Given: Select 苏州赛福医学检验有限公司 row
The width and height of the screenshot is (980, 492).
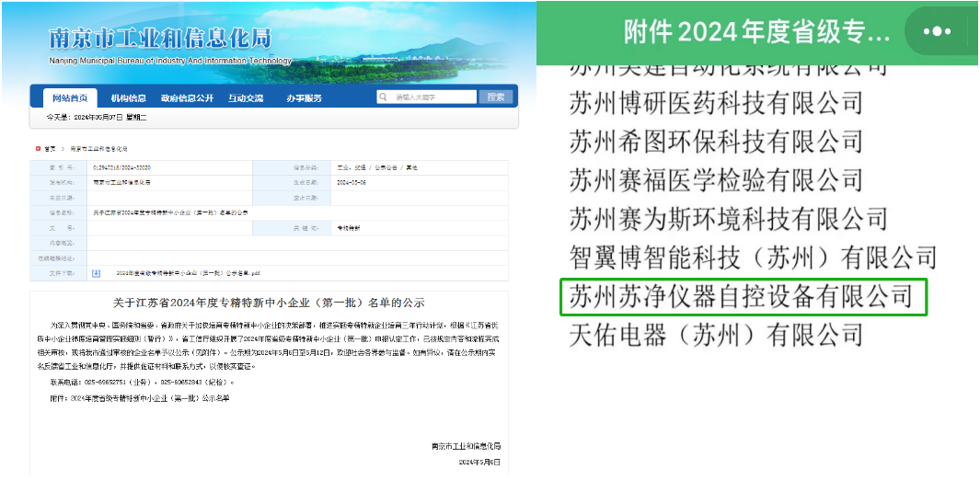Looking at the screenshot, I should click(x=716, y=180).
